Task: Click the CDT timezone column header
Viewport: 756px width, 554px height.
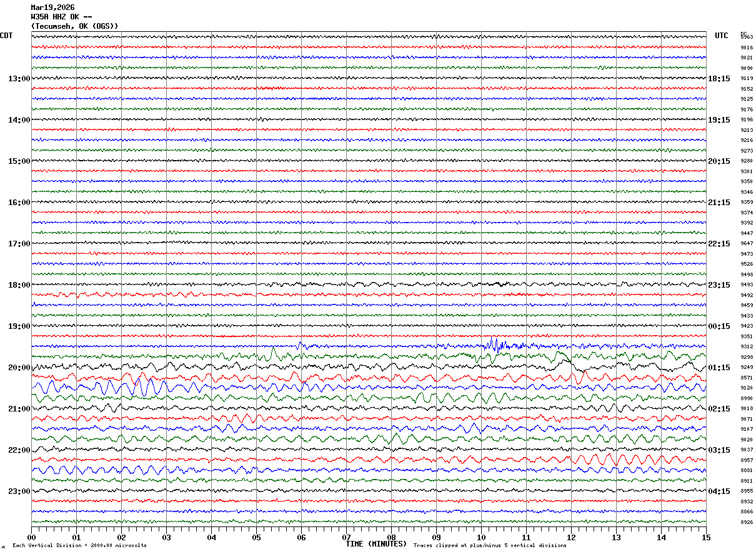Action: click(6, 36)
